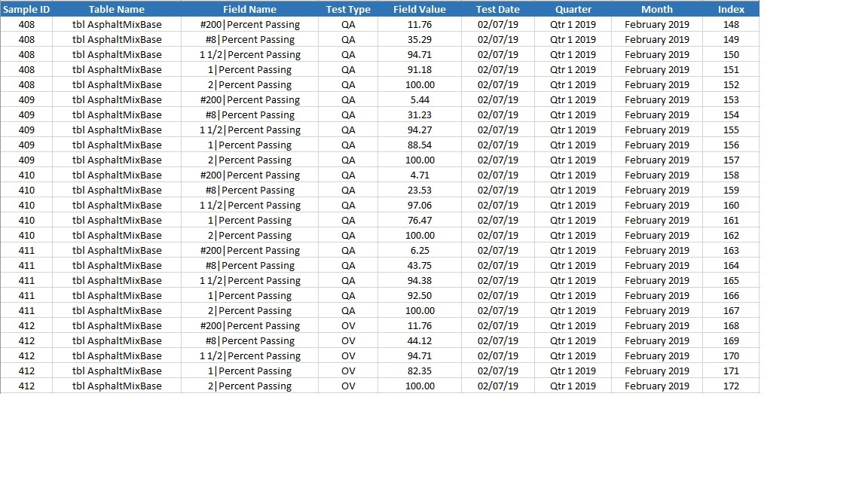The width and height of the screenshot is (868, 488).
Task: Select the Field Value cell 35.29
Action: (x=420, y=39)
